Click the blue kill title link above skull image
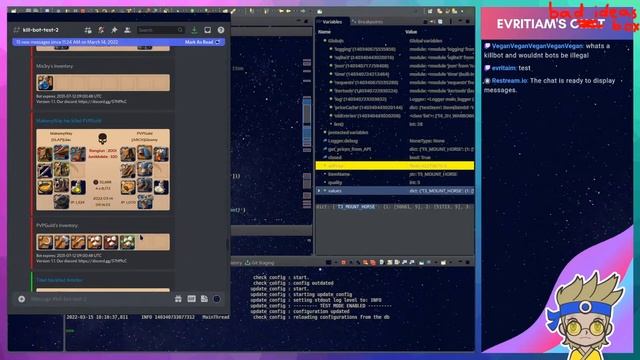Viewport: 640px width, 360px height. pos(69,121)
